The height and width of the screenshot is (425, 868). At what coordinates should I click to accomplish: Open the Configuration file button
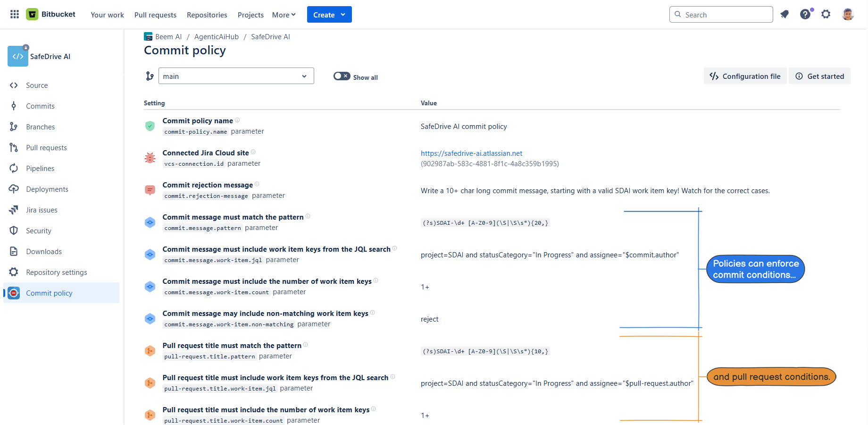745,76
